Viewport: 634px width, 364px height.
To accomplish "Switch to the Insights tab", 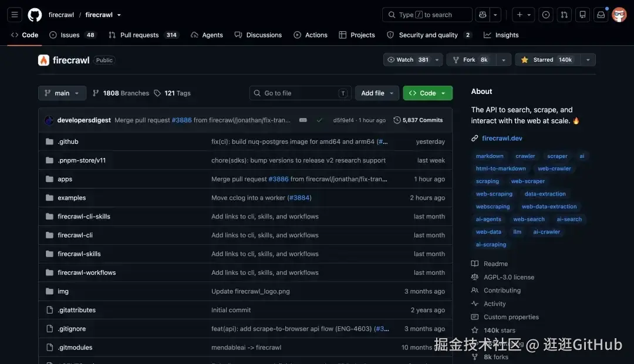I will (x=501, y=35).
